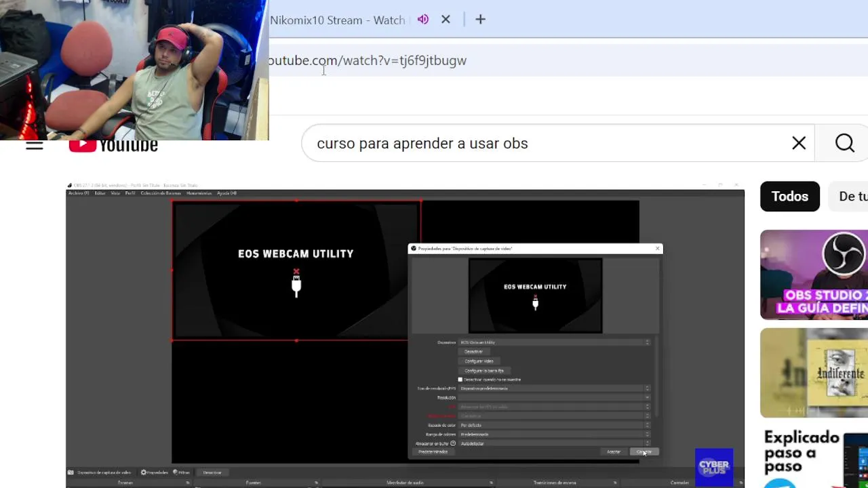
Task: Go to the YouTube home logo
Action: [x=113, y=145]
